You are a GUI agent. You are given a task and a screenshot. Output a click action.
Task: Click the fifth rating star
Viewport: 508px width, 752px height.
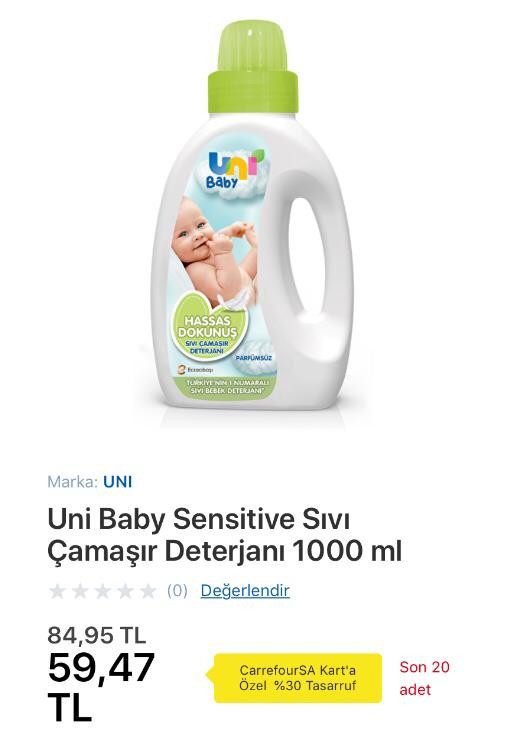click(148, 591)
